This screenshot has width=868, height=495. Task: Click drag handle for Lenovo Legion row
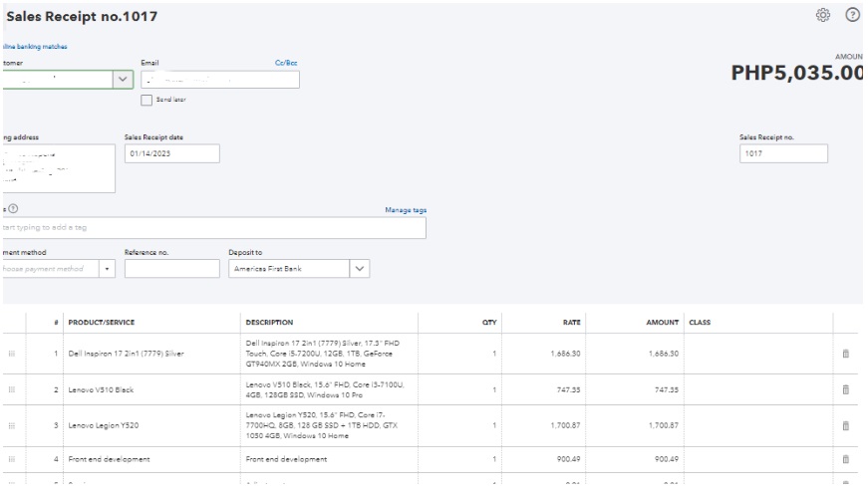tap(12, 425)
